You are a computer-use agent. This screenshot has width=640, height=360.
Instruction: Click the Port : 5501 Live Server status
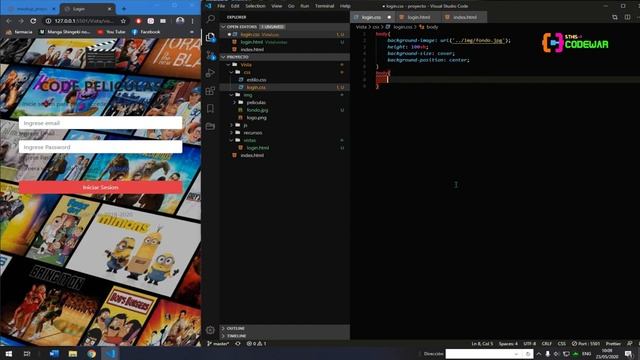pos(586,344)
